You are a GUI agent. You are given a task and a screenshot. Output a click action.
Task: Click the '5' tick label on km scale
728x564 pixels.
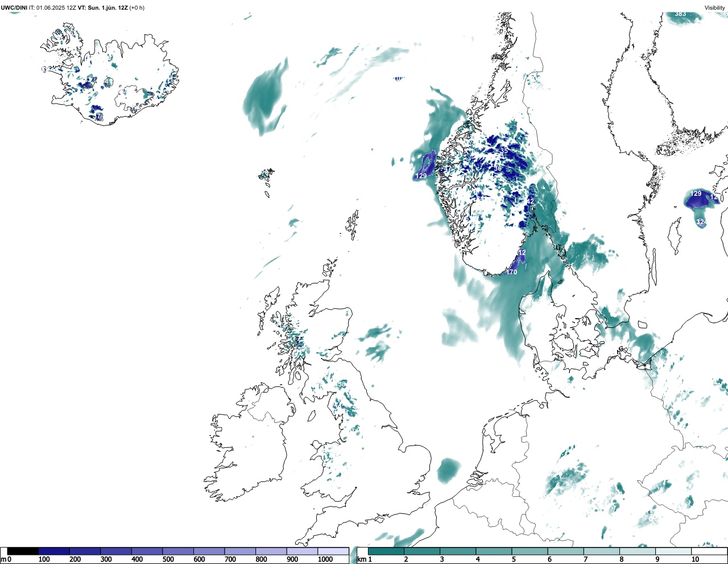pyautogui.click(x=514, y=559)
